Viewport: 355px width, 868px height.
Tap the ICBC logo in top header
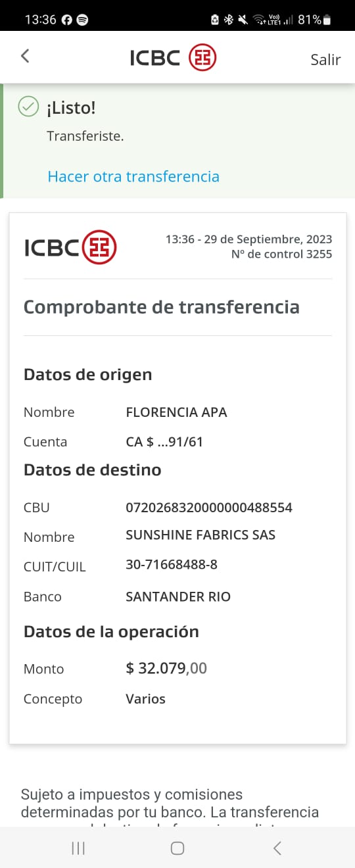174,58
